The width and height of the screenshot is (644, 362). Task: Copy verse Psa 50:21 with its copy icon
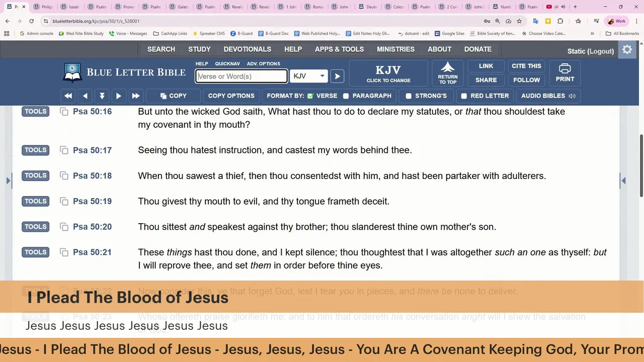pos(64,253)
